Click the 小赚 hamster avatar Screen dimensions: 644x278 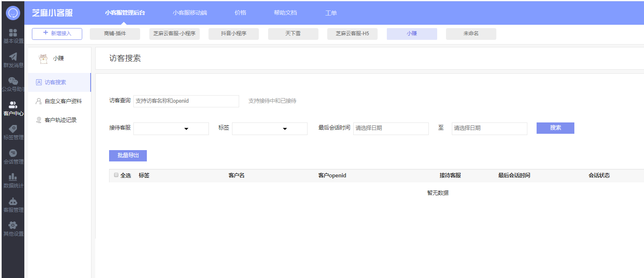(x=43, y=59)
